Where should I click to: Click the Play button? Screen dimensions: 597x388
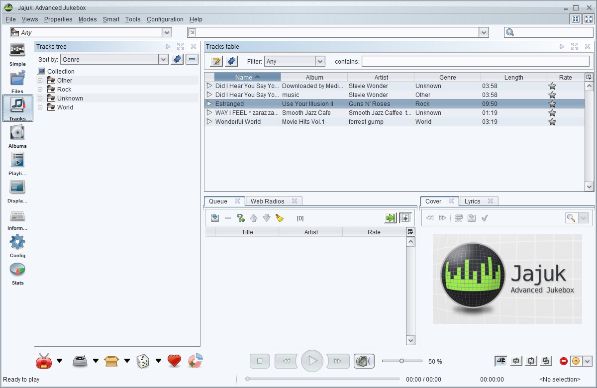tap(312, 361)
